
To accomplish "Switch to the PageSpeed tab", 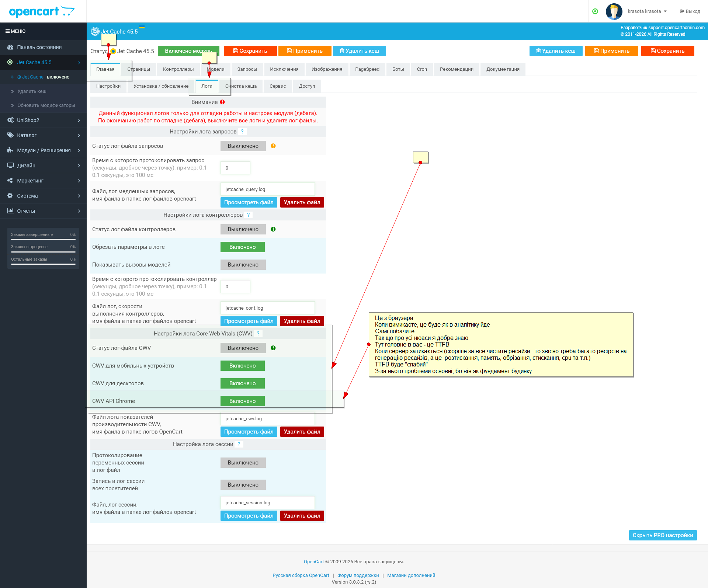I will [367, 69].
